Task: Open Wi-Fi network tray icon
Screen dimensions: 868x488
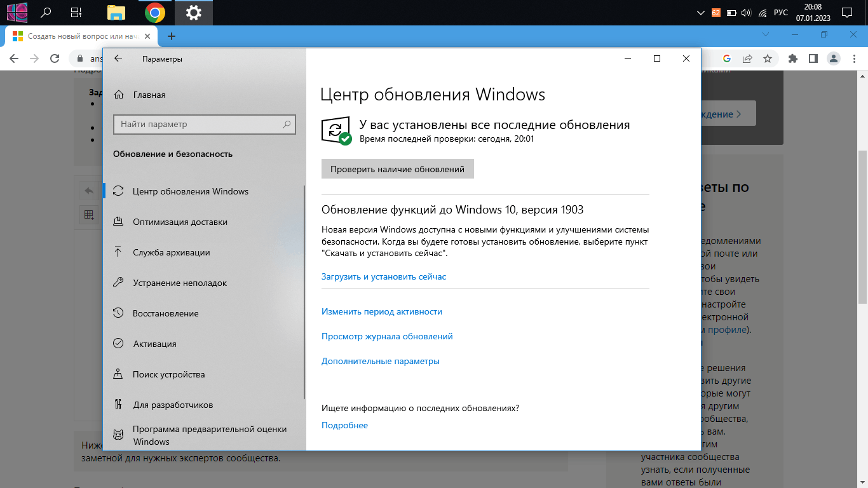Action: coord(763,13)
